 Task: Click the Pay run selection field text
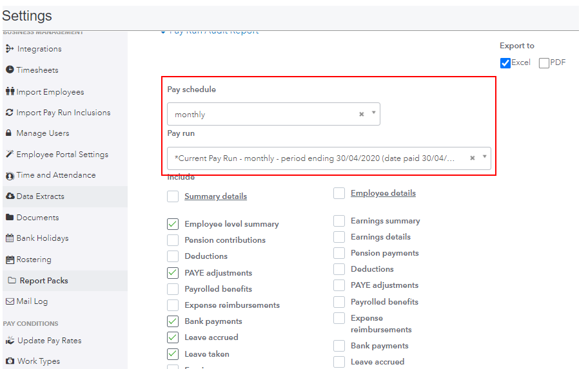(x=315, y=158)
